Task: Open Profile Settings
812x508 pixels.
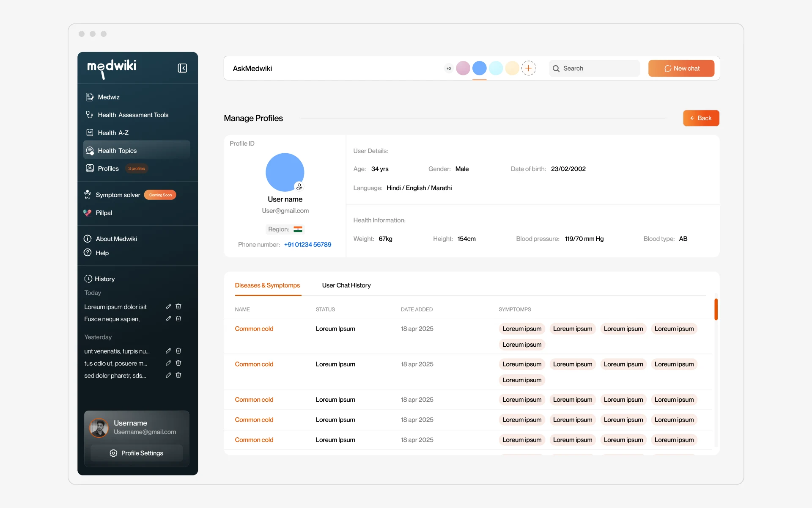Action: [x=137, y=453]
